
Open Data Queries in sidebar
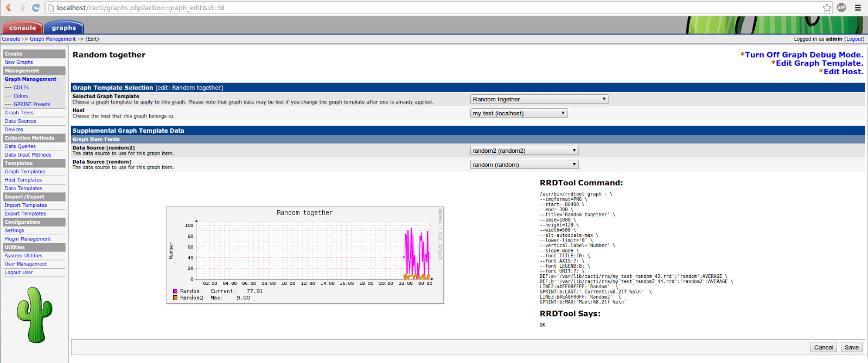tap(20, 146)
